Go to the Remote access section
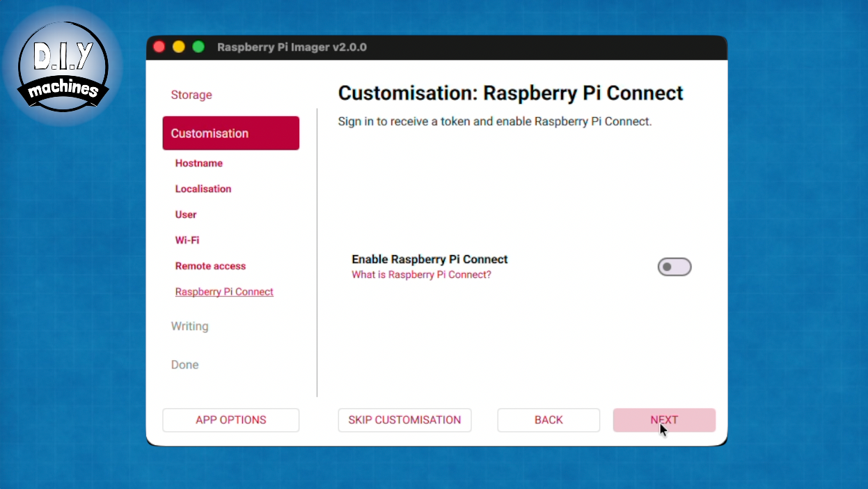 [210, 266]
